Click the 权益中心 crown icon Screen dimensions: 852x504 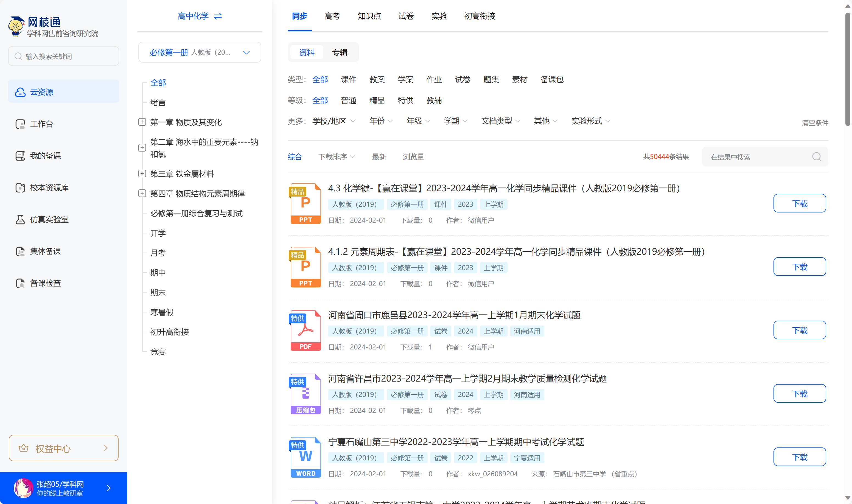coord(23,448)
